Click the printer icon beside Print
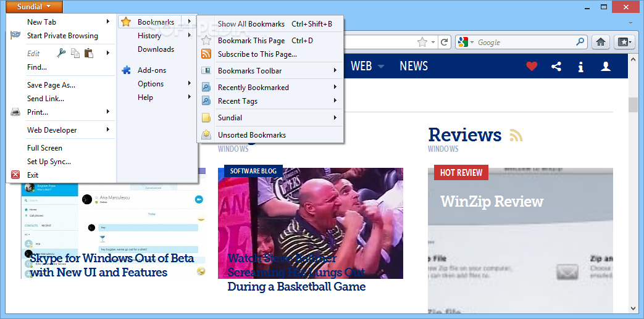Viewport: 644px width, 319px height. (15, 112)
